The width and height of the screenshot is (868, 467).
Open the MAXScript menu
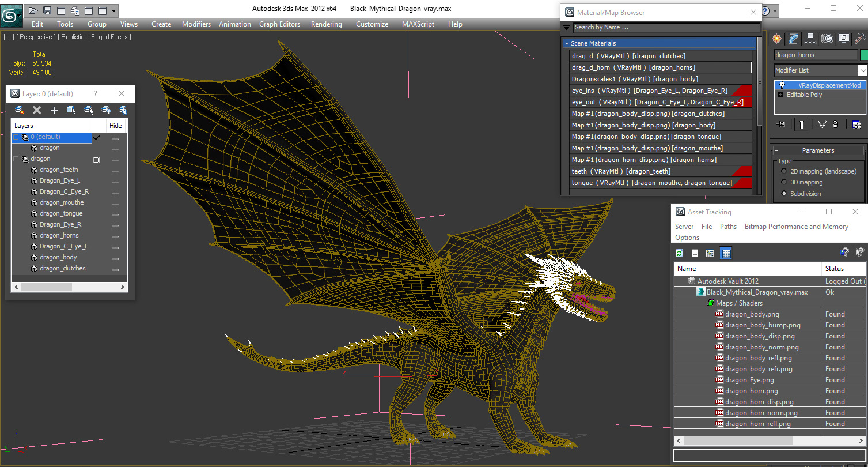coord(418,24)
